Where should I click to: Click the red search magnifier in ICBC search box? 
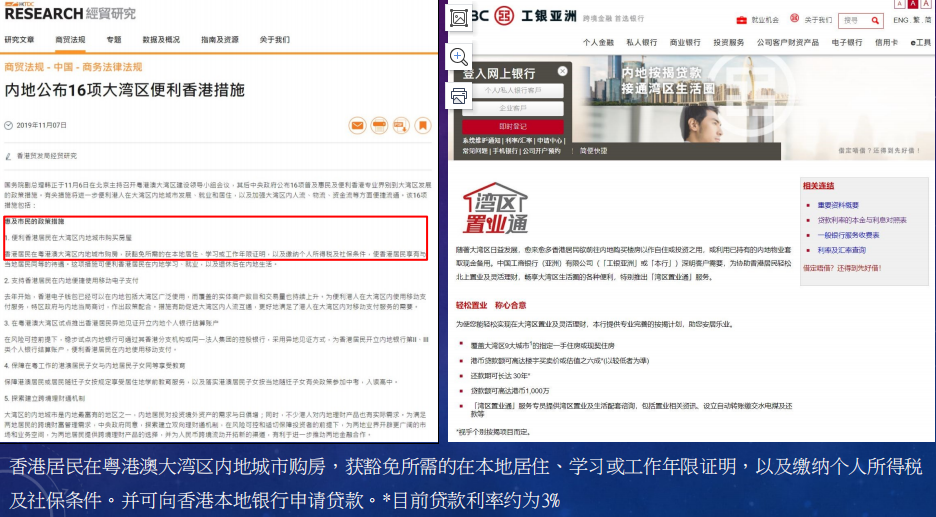point(875,20)
